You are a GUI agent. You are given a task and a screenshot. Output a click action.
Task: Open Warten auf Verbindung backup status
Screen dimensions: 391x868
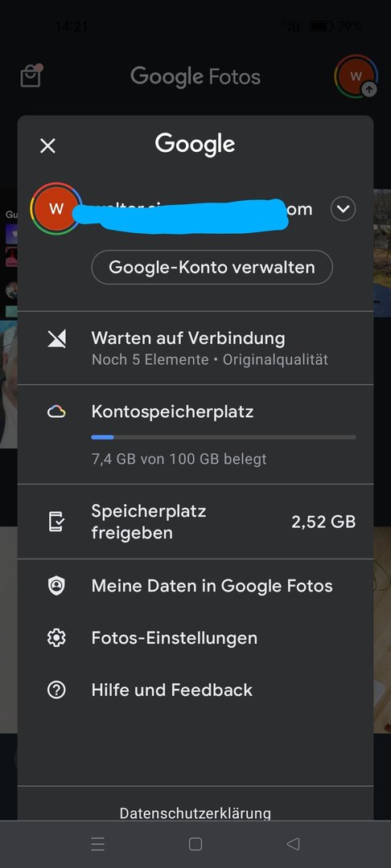(195, 348)
